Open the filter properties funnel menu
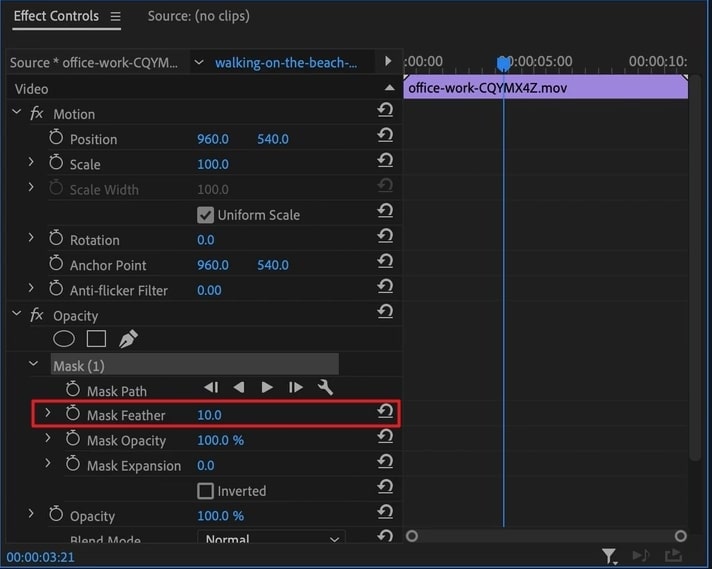This screenshot has width=712, height=569. (x=609, y=555)
